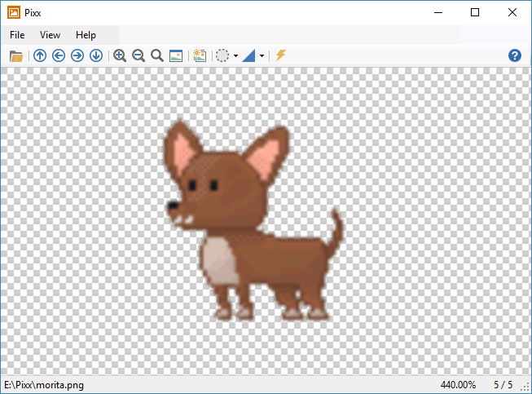Viewport: 532px width, 394px height.
Task: Open help with the blue question mark
Action: pyautogui.click(x=515, y=55)
